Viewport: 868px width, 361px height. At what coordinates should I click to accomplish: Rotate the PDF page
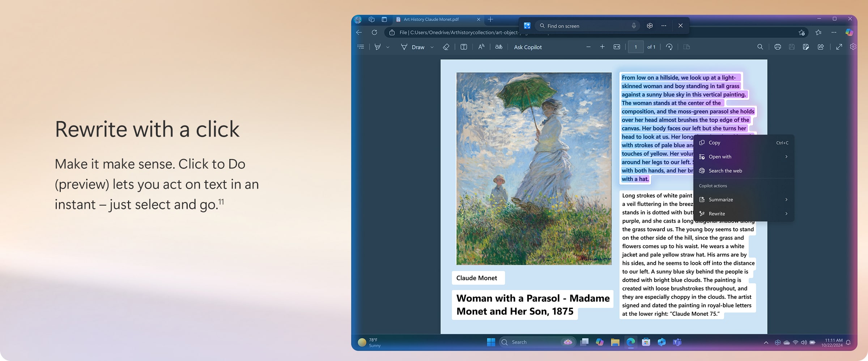click(x=669, y=47)
